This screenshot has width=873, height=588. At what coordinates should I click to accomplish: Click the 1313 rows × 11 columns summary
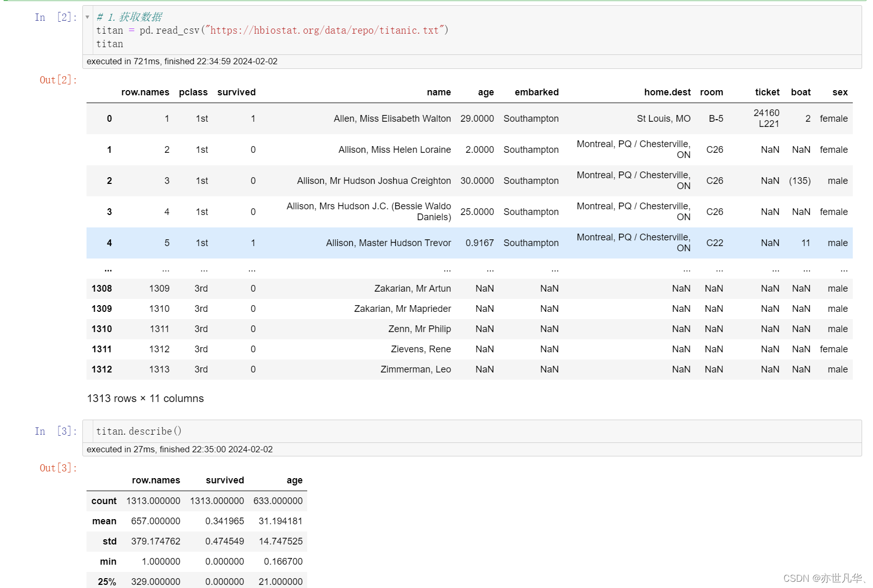[x=145, y=398]
